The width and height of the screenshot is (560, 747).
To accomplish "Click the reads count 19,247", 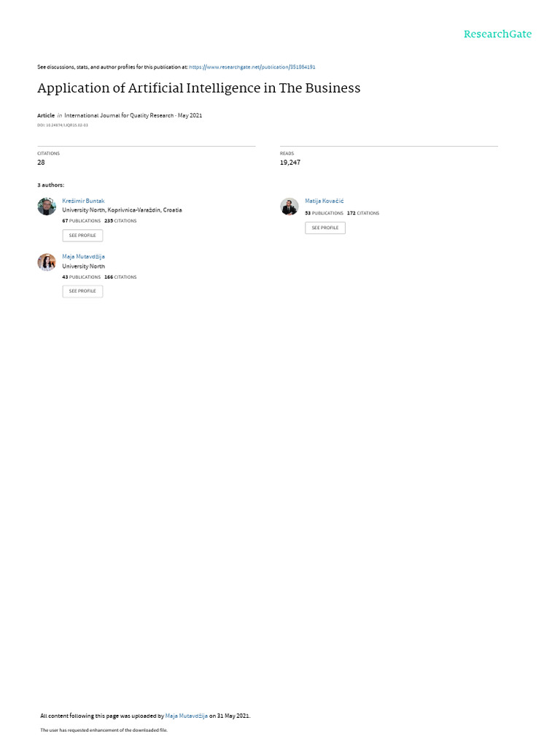I will coord(290,163).
